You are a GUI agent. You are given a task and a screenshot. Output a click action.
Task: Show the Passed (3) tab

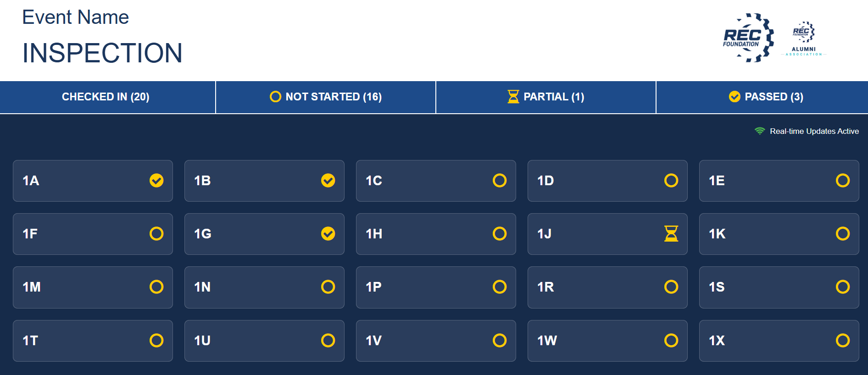[762, 97]
